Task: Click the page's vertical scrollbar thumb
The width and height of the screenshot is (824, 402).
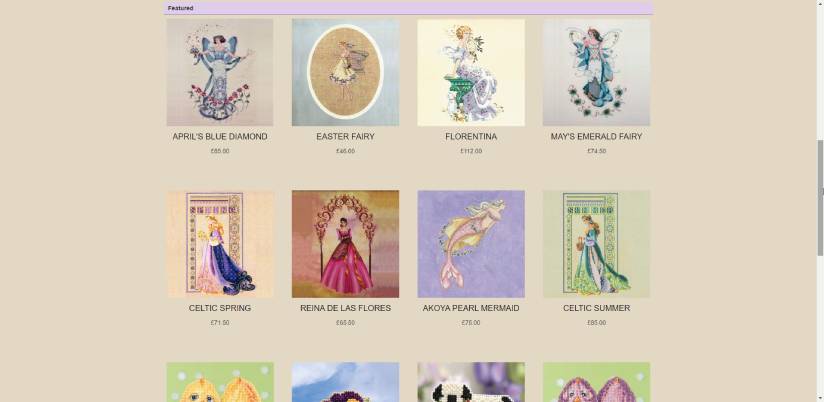Action: [820, 199]
